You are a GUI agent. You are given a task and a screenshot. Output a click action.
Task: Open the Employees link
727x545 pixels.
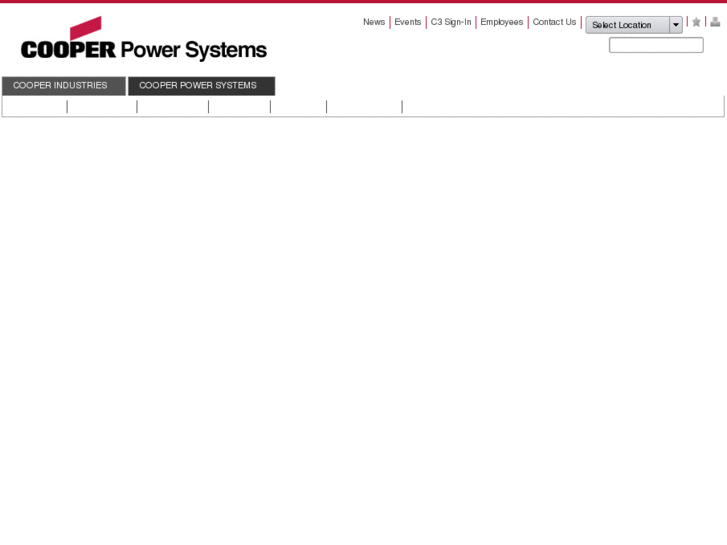point(502,22)
